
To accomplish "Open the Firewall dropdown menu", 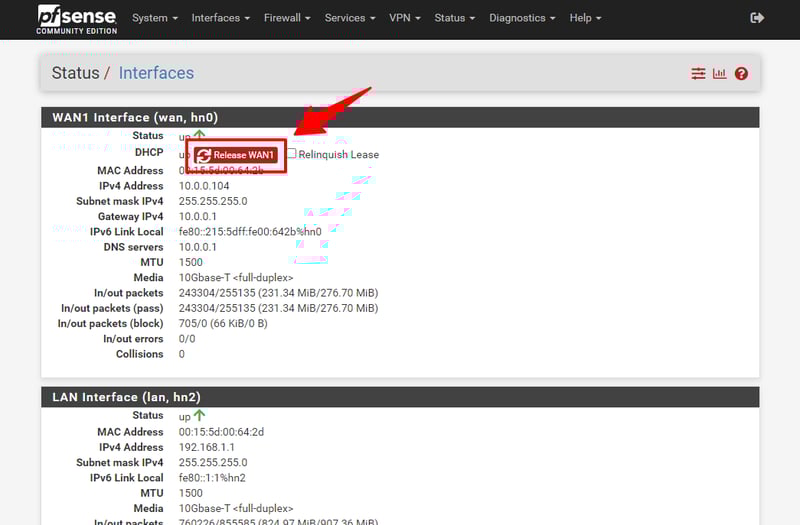I will point(287,18).
